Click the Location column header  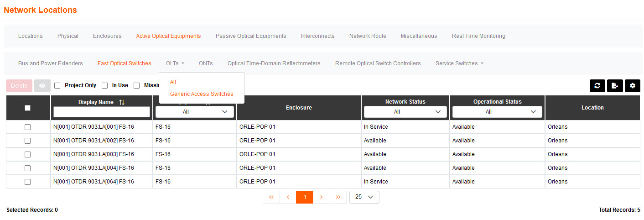point(592,108)
